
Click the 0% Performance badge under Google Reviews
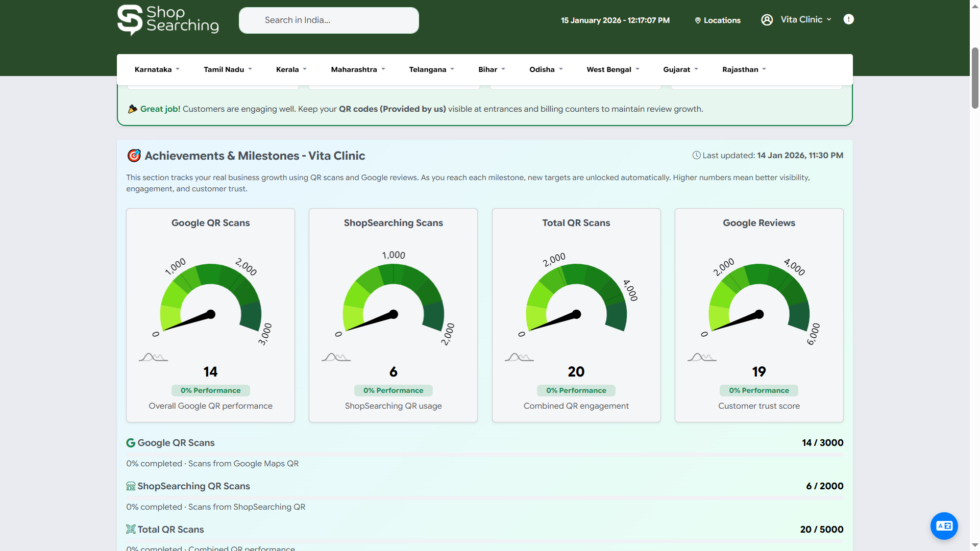[x=758, y=390]
